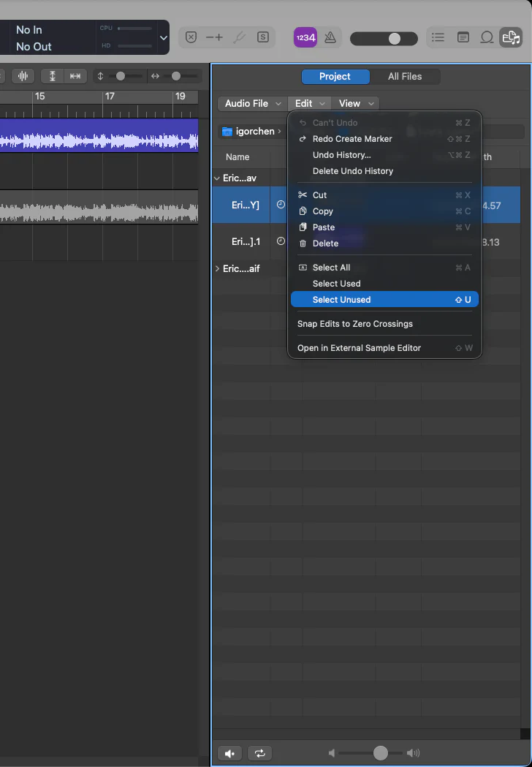Choose Select Used
532x767 pixels.
click(x=384, y=284)
